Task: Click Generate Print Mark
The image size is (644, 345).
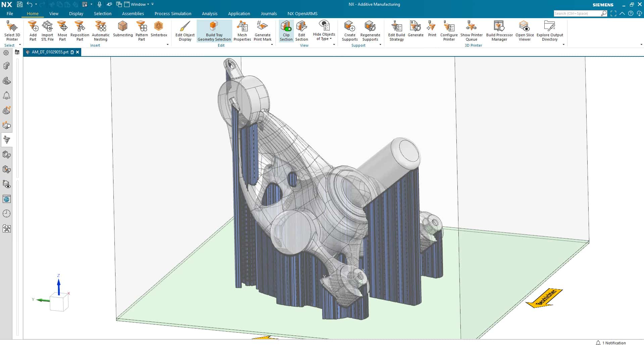Action: [262, 31]
